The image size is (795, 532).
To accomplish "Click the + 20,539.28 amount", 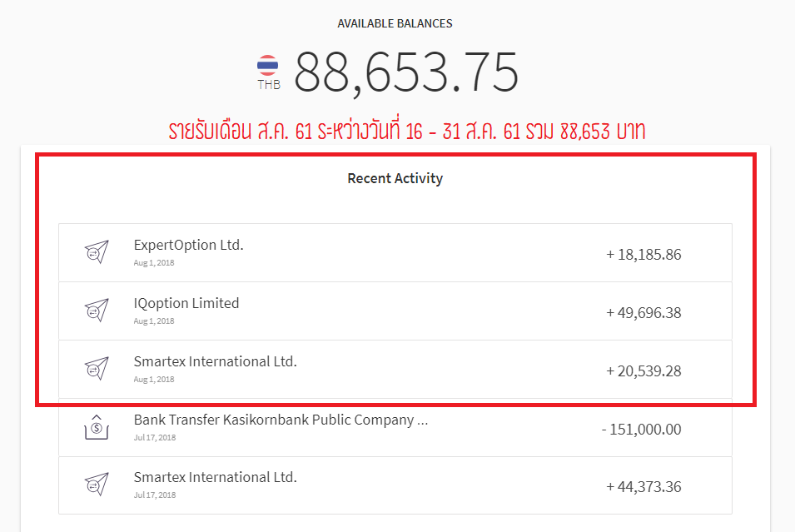I will 643,371.
